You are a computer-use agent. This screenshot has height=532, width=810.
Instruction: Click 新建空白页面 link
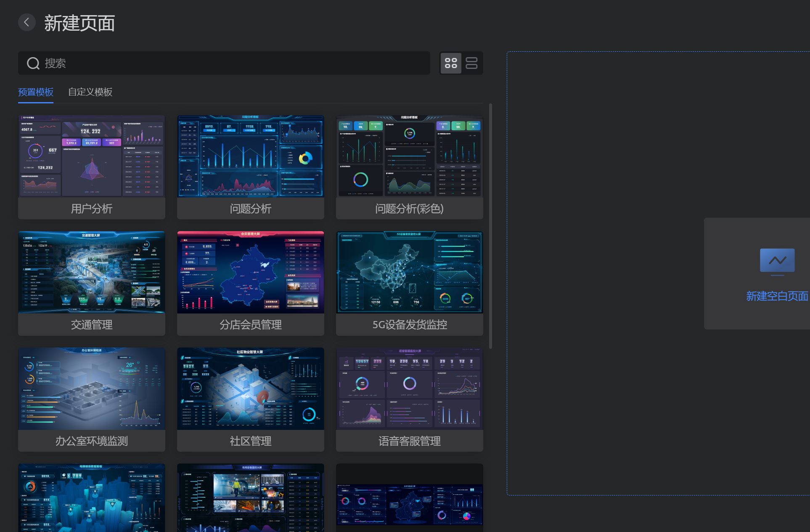777,296
